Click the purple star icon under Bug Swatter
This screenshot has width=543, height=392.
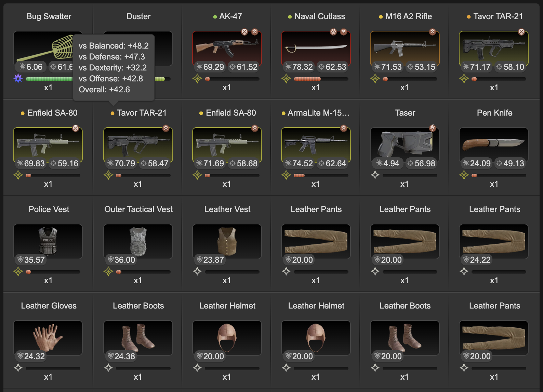pyautogui.click(x=18, y=79)
